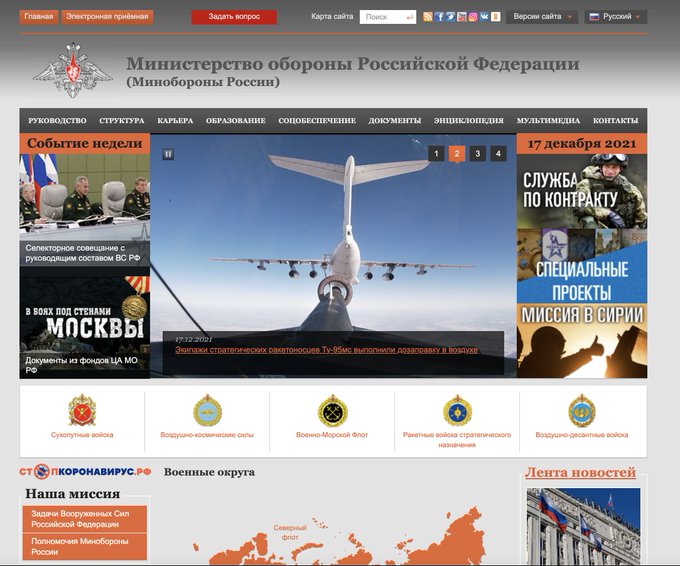Click the Главная button

pos(39,17)
